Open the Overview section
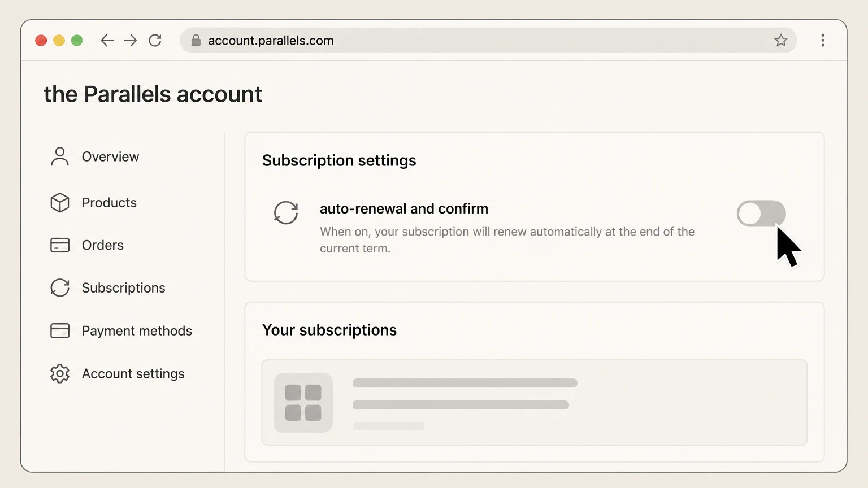The width and height of the screenshot is (868, 488). 110,156
